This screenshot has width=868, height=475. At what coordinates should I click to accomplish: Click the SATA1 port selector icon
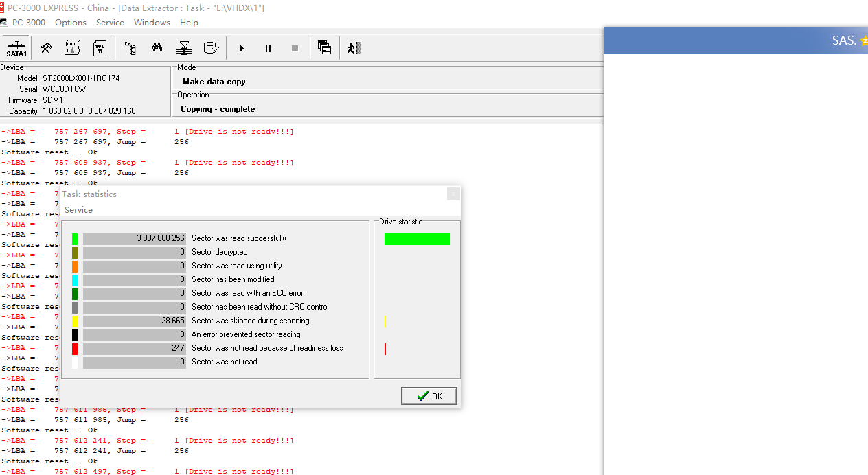coord(16,48)
